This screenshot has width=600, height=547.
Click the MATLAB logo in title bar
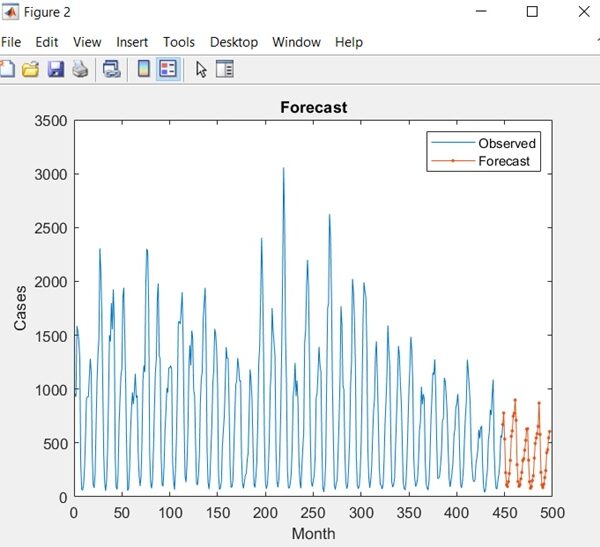pos(11,12)
